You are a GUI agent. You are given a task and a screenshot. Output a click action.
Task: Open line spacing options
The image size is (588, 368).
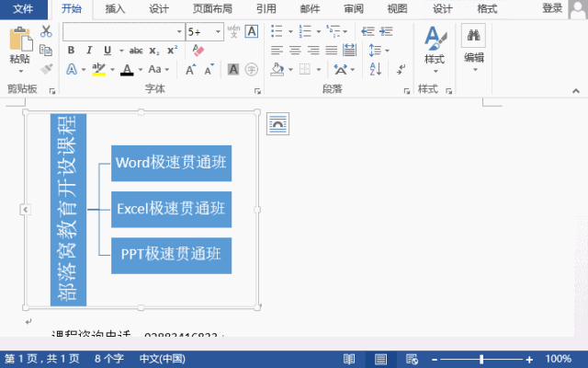coord(379,50)
